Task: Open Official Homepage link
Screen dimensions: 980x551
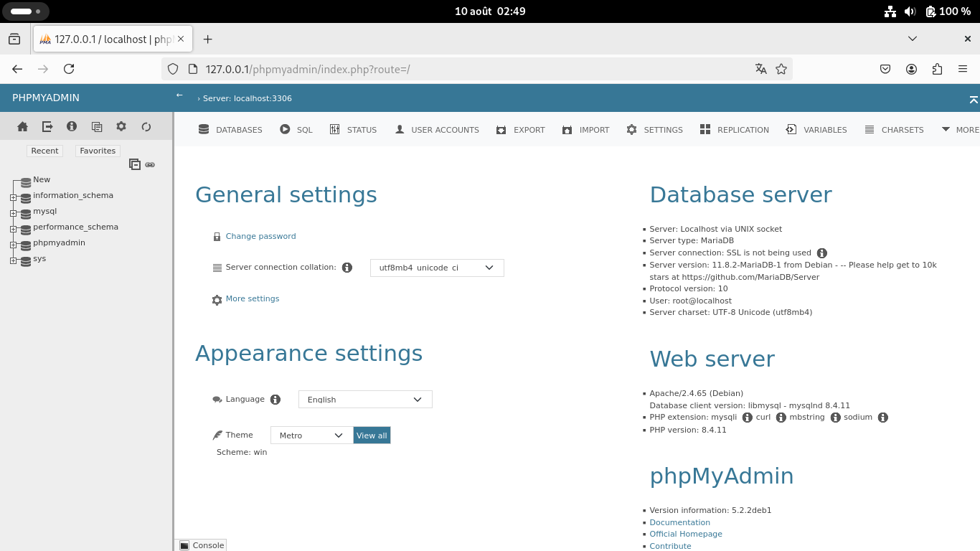Action: coord(686,534)
